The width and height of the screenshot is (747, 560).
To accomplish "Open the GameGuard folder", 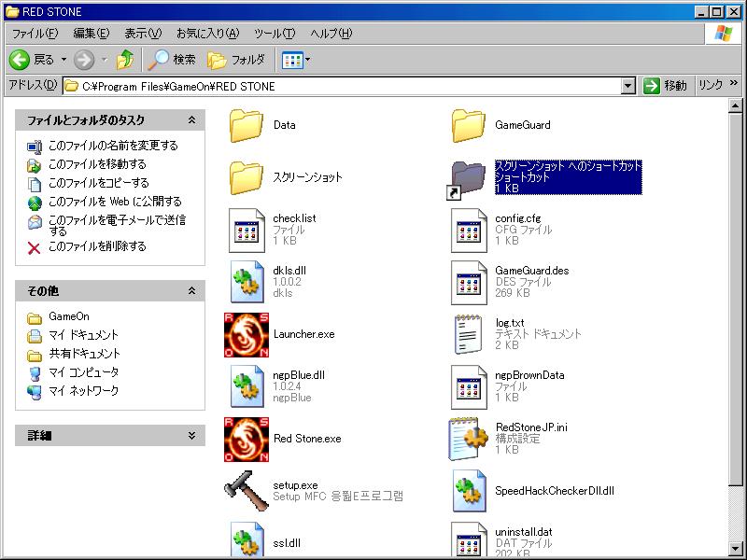I will click(470, 125).
